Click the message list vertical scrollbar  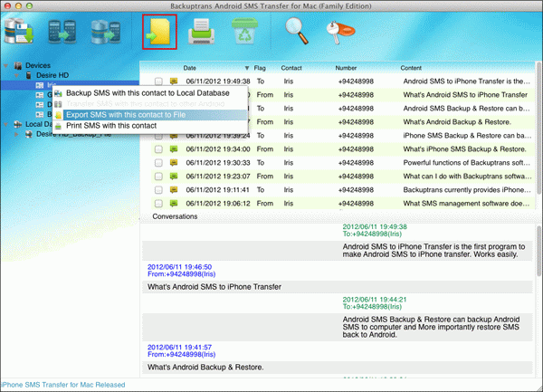538,129
